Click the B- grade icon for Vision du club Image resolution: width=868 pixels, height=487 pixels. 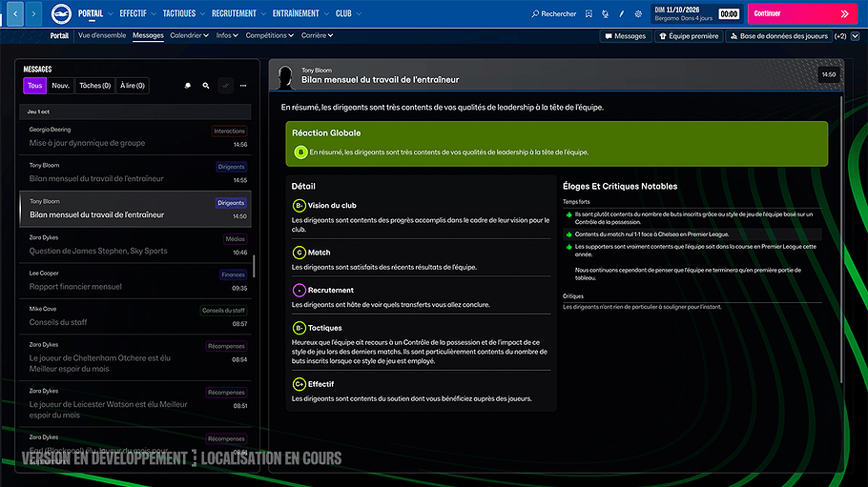(299, 205)
